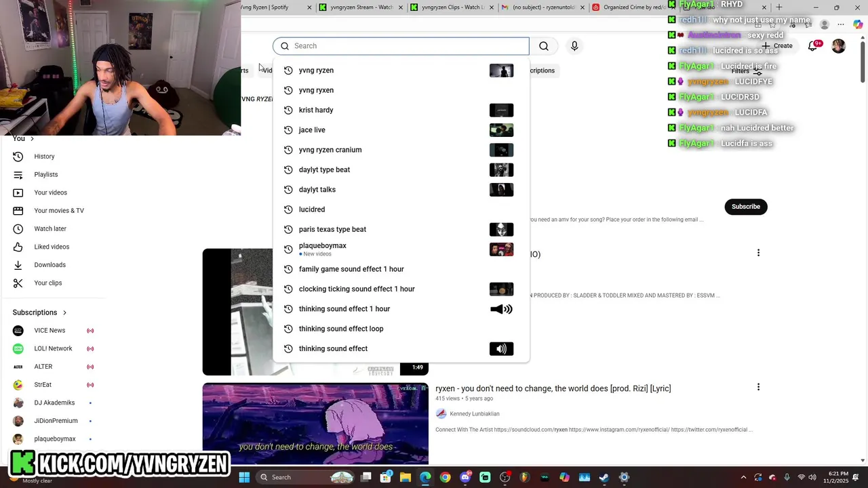Open more actions for the 1:49 video
Screen dimensions: 868x488
pyautogui.click(x=758, y=253)
